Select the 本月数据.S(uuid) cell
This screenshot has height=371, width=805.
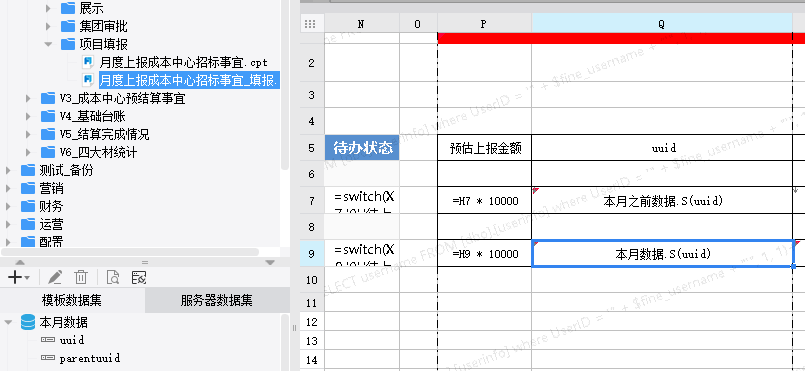click(662, 253)
